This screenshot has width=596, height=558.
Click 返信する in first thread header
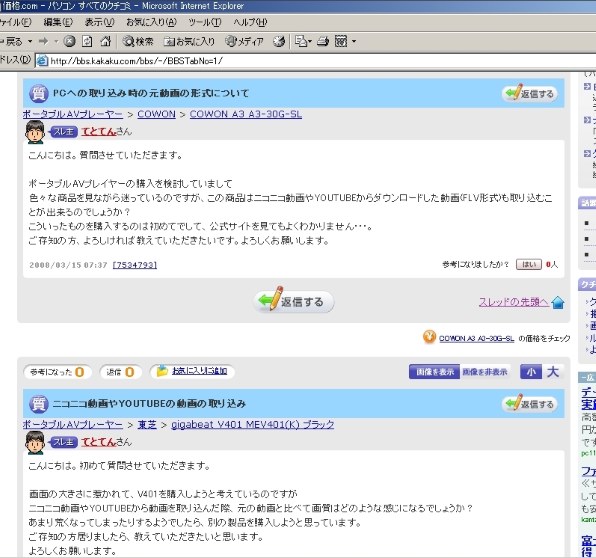point(530,94)
